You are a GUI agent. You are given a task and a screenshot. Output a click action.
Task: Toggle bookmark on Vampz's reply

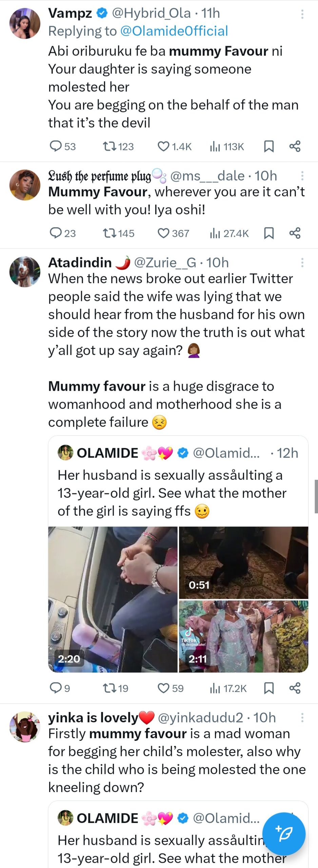pyautogui.click(x=269, y=146)
